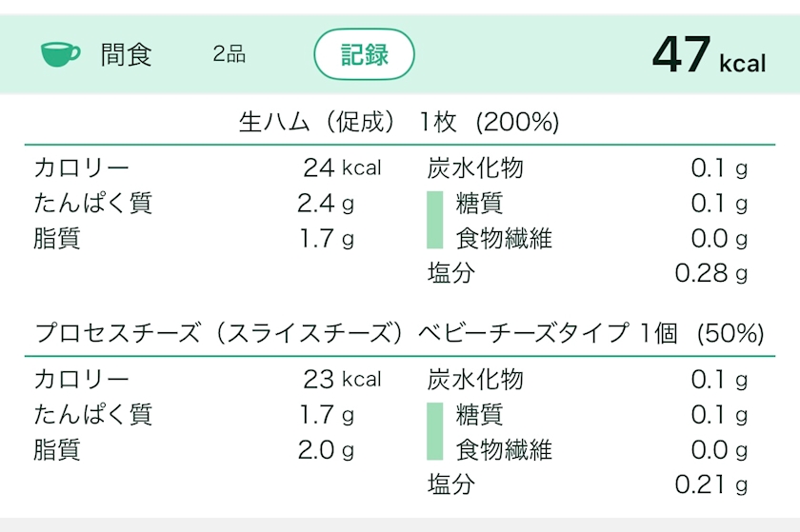Open the 生ハム（促成）1枚 entry
This screenshot has height=532, width=800.
pos(399,122)
